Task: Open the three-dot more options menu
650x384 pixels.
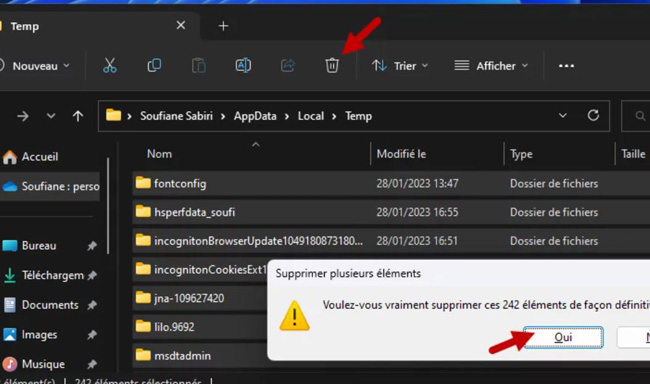Action: point(566,66)
